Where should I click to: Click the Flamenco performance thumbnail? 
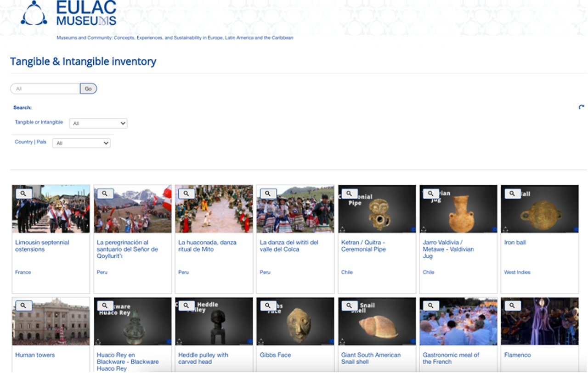click(540, 321)
